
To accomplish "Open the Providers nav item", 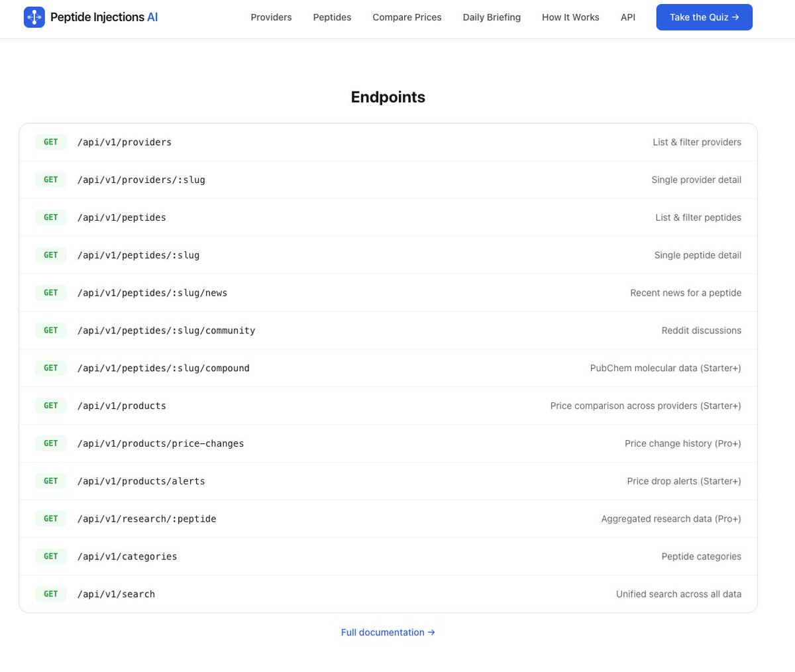I will (271, 17).
